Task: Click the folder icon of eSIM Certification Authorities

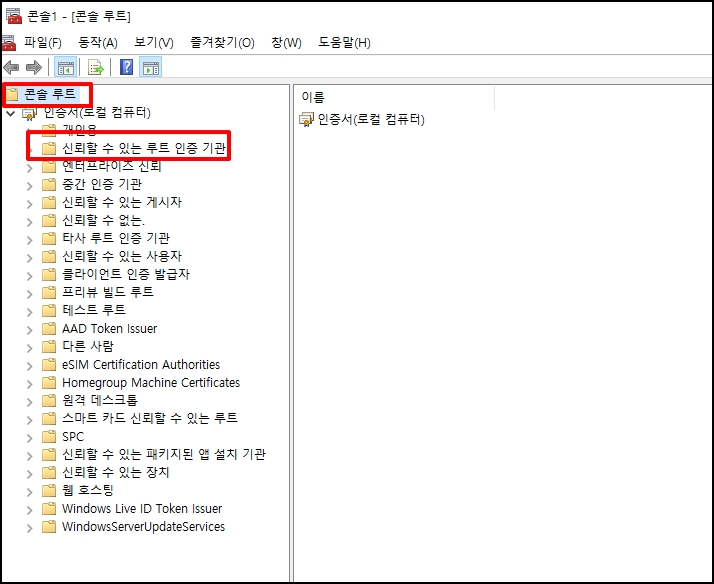Action: [49, 365]
